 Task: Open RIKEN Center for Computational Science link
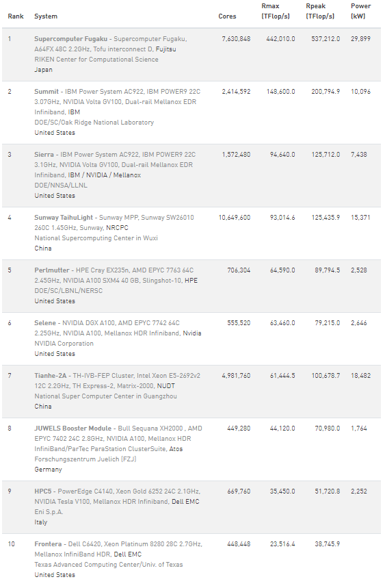[96, 60]
